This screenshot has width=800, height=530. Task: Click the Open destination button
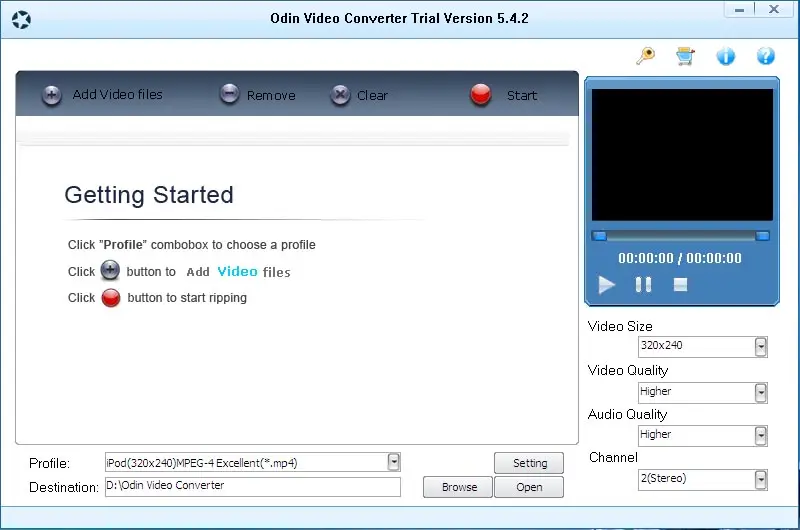coord(529,487)
